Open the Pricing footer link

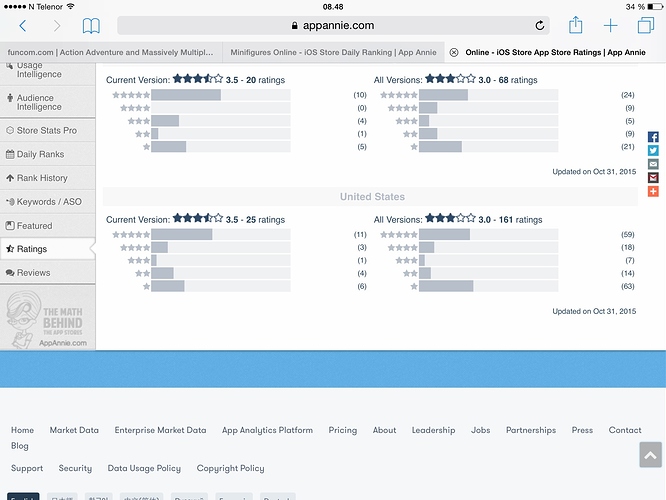(x=343, y=430)
